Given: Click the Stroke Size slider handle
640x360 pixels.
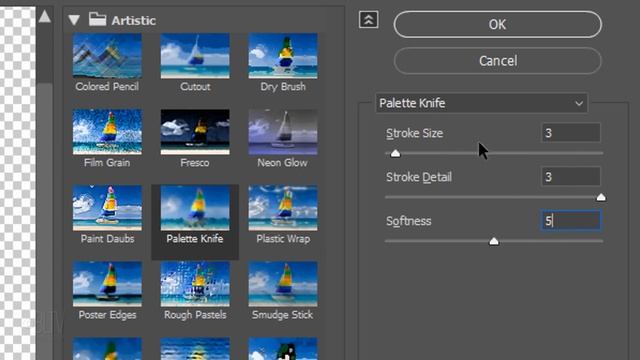Looking at the screenshot, I should pyautogui.click(x=395, y=153).
